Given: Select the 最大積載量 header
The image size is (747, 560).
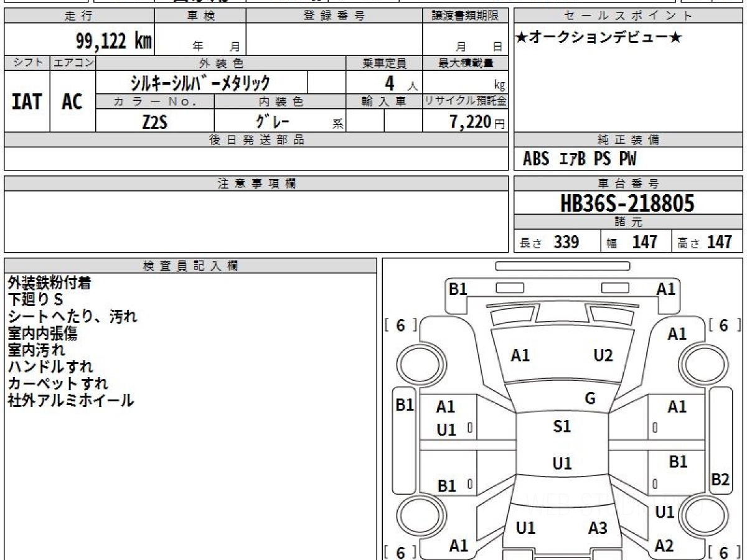Looking at the screenshot, I should click(466, 63).
